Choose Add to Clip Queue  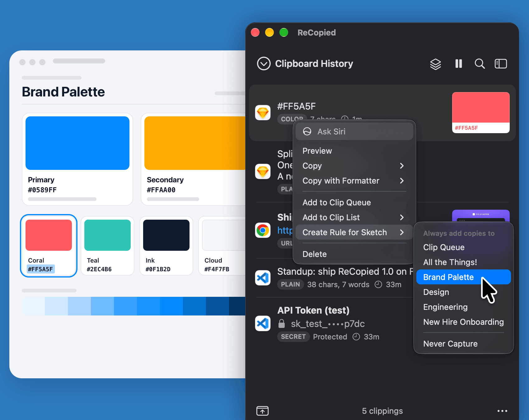pos(354,203)
